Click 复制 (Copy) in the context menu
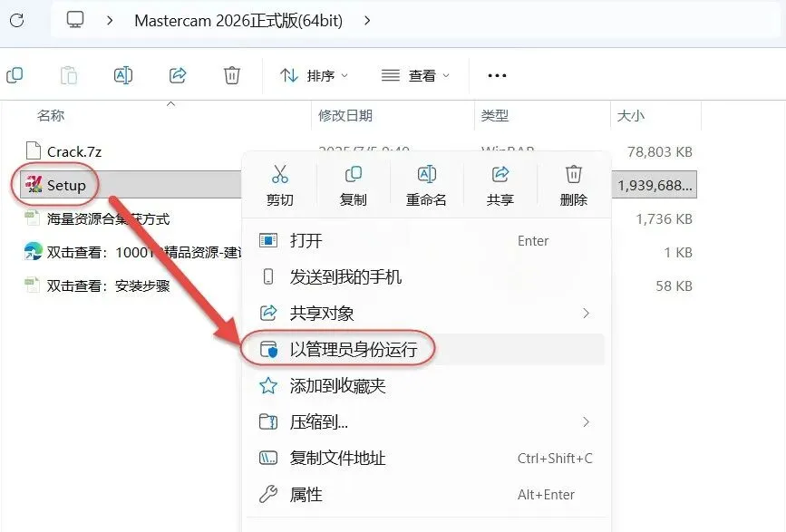 (353, 186)
